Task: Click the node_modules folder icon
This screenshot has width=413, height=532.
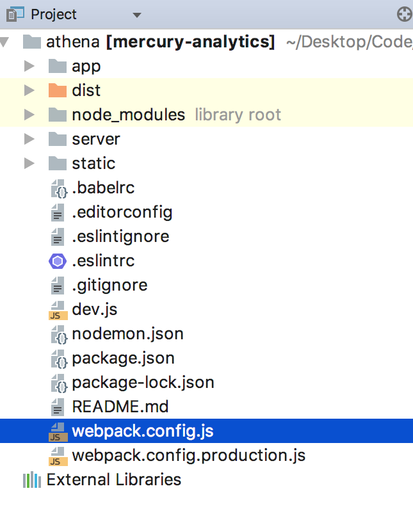Action: (58, 115)
